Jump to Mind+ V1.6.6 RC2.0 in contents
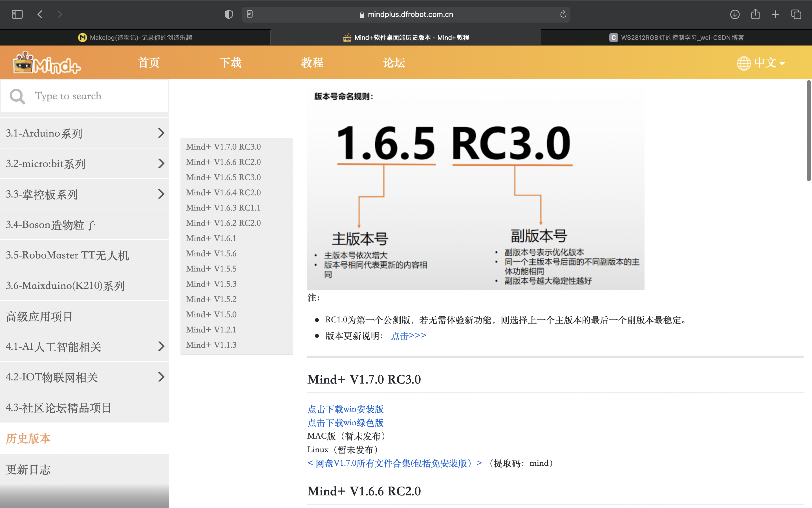The height and width of the screenshot is (508, 812). [x=224, y=162]
